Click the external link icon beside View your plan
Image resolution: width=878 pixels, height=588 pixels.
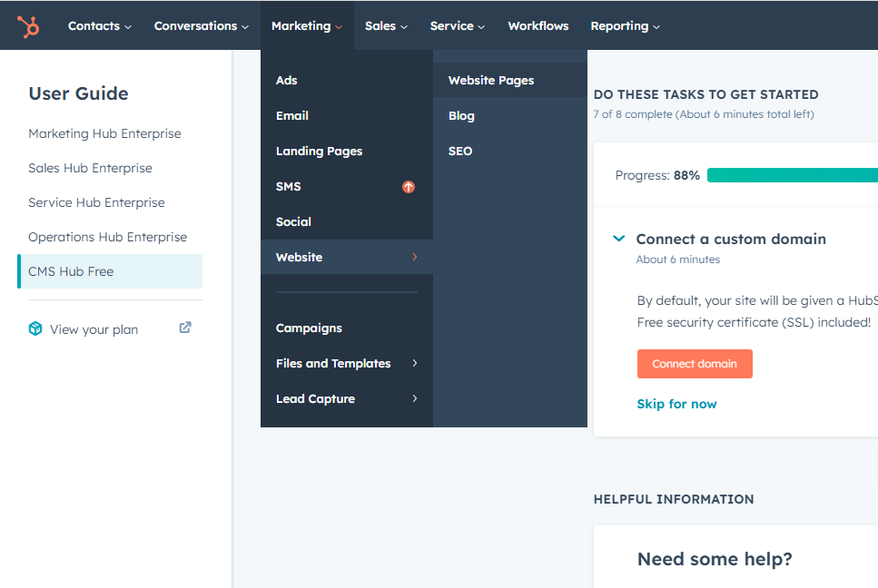tap(185, 328)
